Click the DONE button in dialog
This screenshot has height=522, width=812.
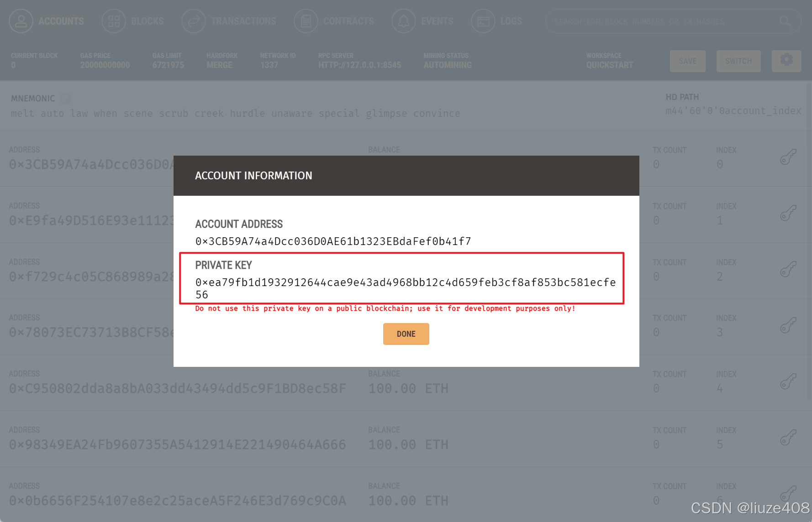tap(406, 334)
